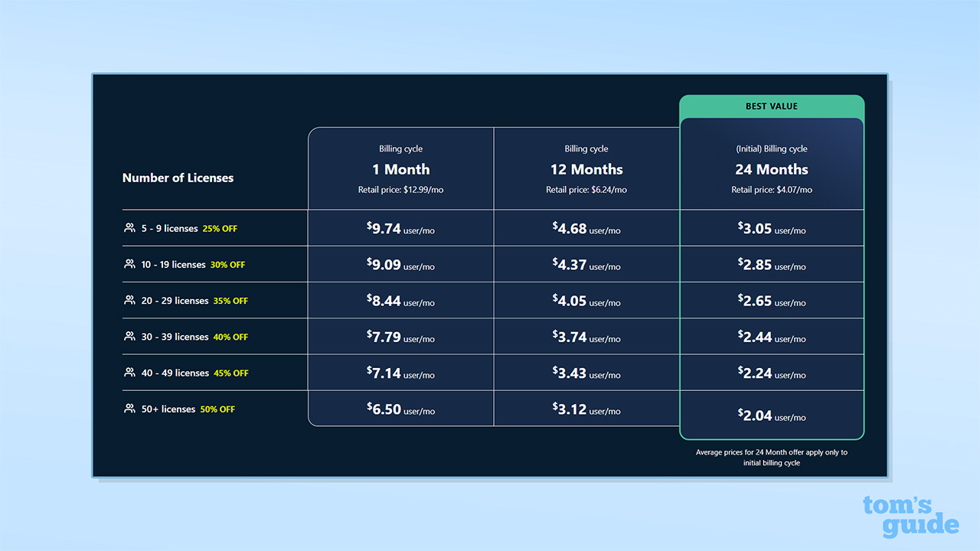Select the 25% OFF discount label
Screen dimensions: 980x551
tap(220, 228)
